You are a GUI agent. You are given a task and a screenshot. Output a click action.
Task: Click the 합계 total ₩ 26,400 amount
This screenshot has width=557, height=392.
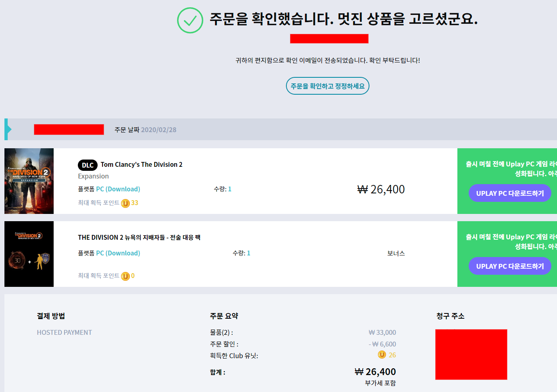point(376,372)
